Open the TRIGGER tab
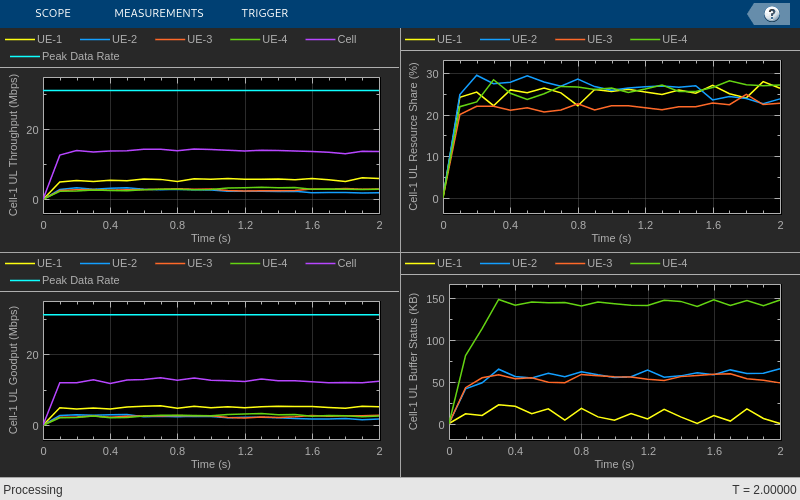This screenshot has width=800, height=500. [x=265, y=13]
